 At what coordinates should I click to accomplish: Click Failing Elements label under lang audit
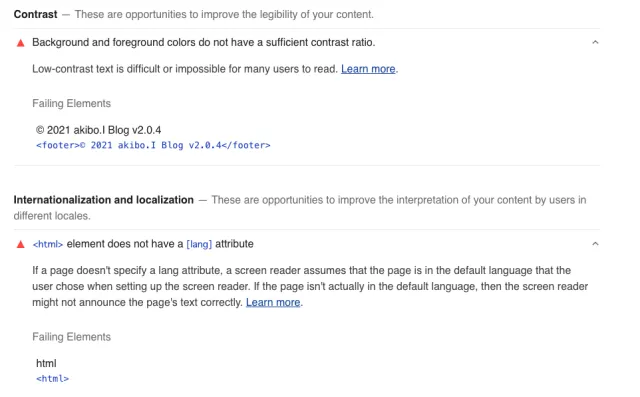71,337
